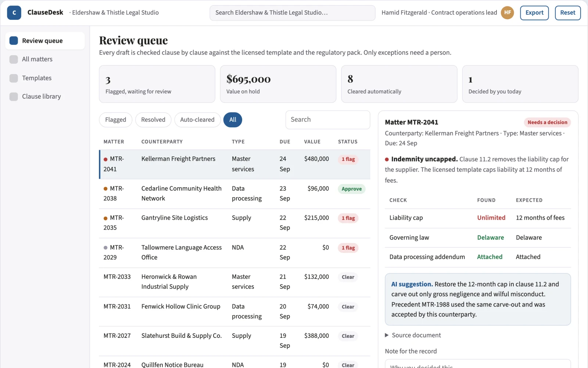Image resolution: width=588 pixels, height=368 pixels.
Task: Open the Clause library nav item
Action: click(45, 96)
